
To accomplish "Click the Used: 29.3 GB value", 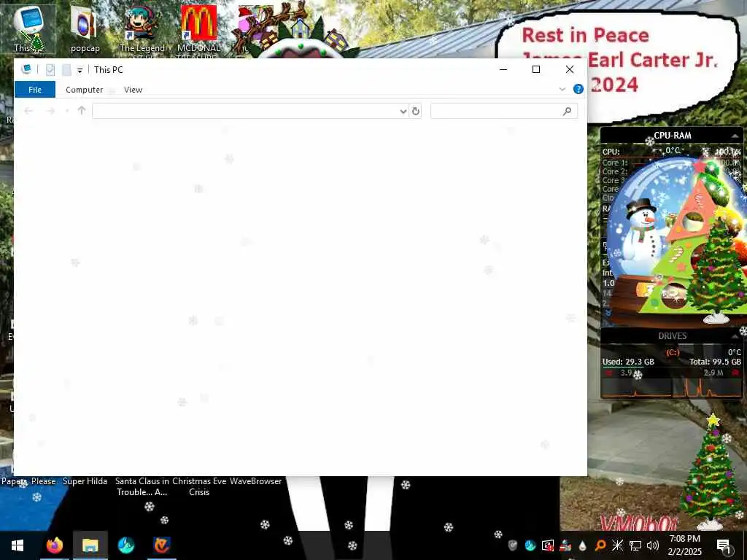I will click(628, 362).
